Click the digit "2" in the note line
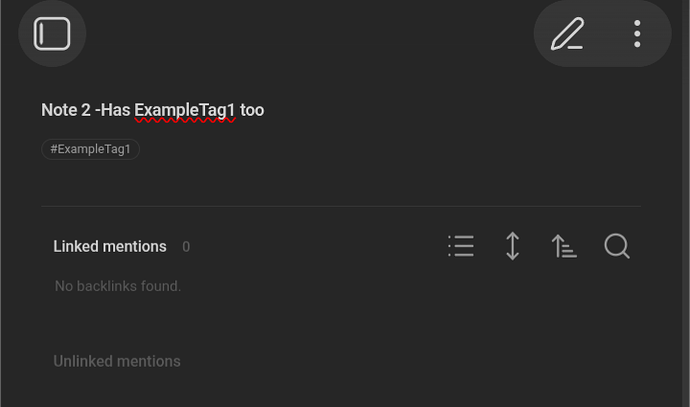 pos(86,110)
